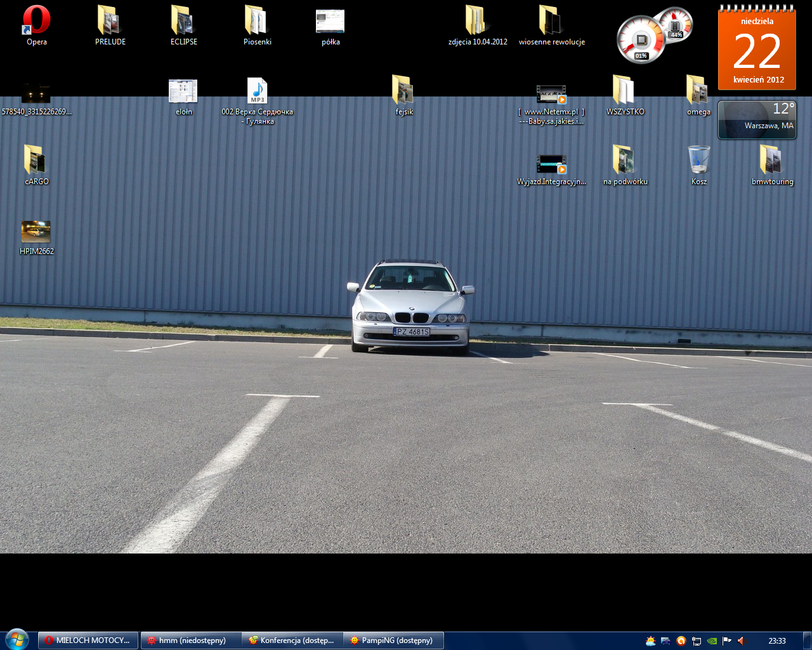Click the calendar gadget showing 22
Viewport: 812px width, 650px height.
pos(757,48)
